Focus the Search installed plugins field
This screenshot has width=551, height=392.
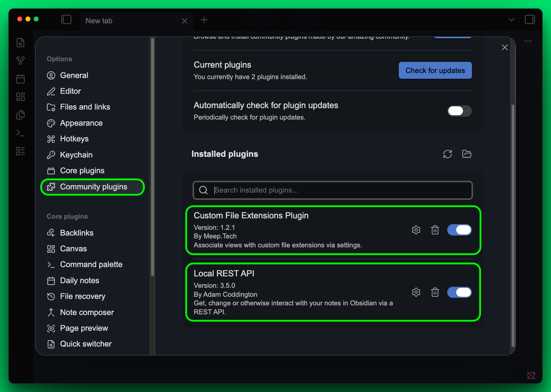[333, 190]
